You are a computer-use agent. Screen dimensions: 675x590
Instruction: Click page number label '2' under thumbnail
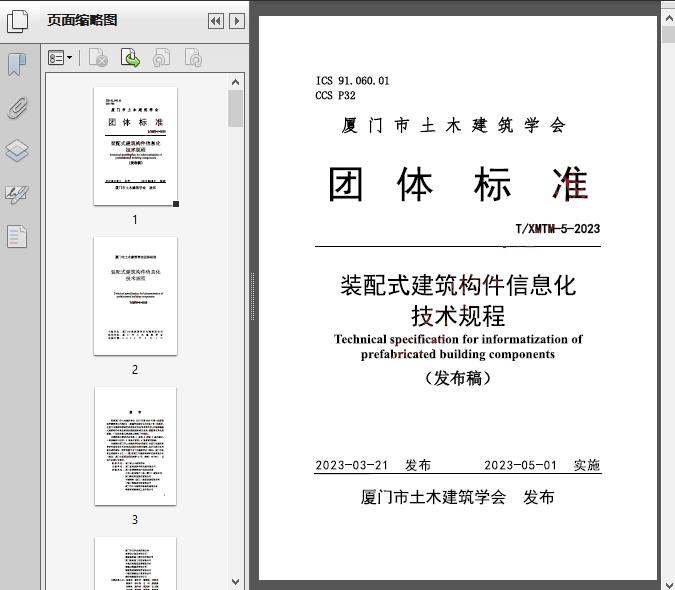pyautogui.click(x=135, y=369)
